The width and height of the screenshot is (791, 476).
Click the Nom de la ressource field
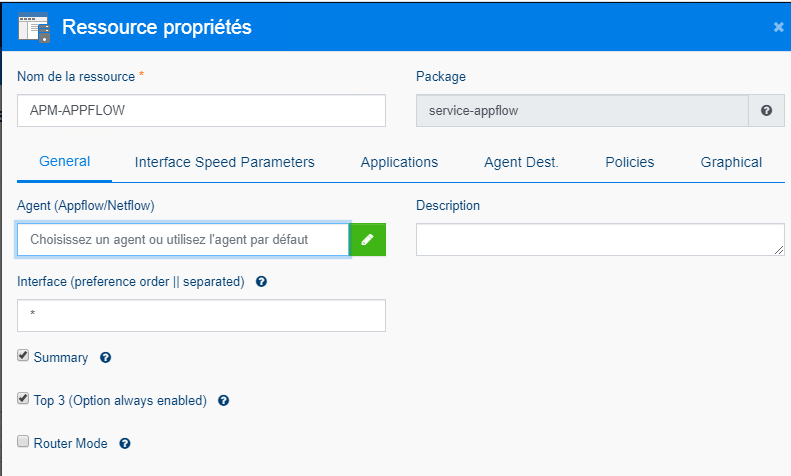point(201,111)
